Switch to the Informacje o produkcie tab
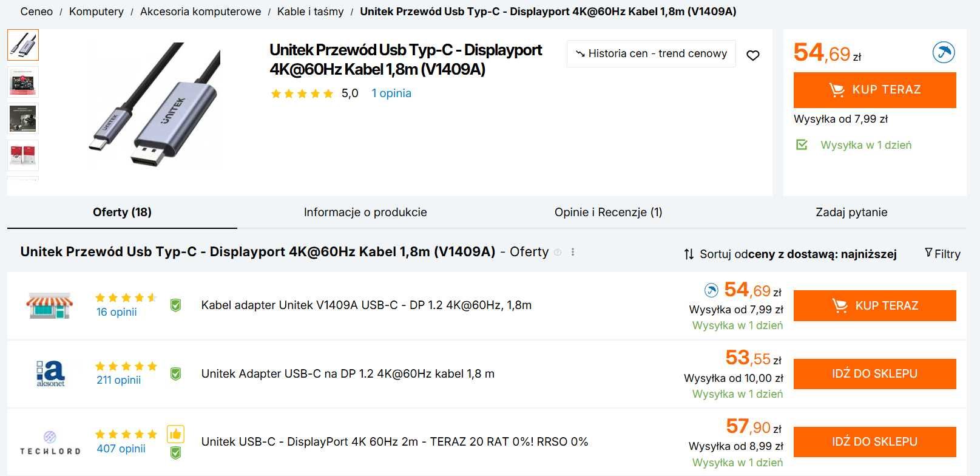This screenshot has height=476, width=980. pos(365,212)
